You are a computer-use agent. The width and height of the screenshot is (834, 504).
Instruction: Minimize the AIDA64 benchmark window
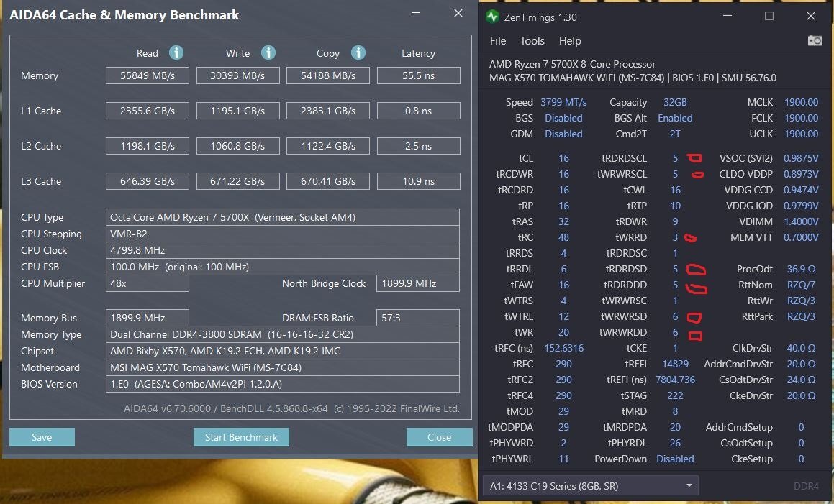coord(417,13)
